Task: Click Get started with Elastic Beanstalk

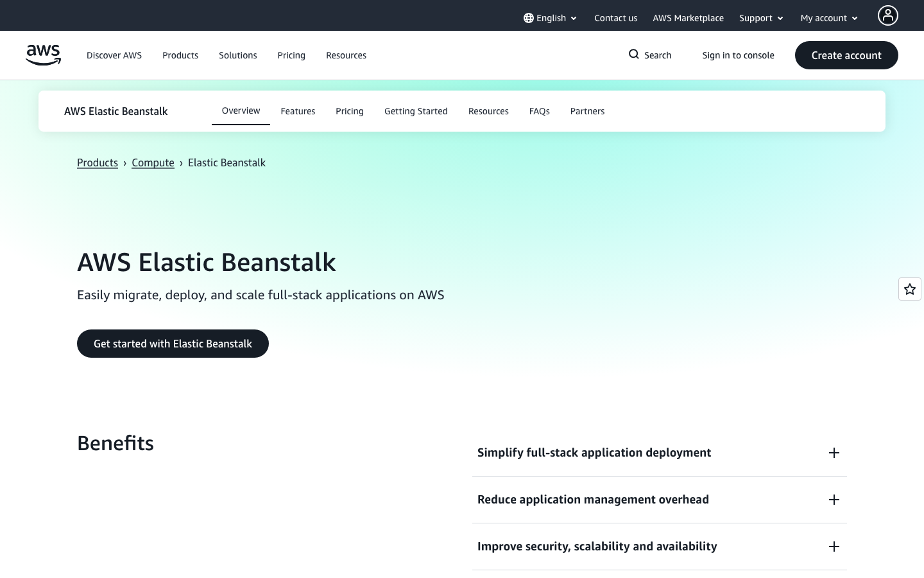Action: coord(173,344)
